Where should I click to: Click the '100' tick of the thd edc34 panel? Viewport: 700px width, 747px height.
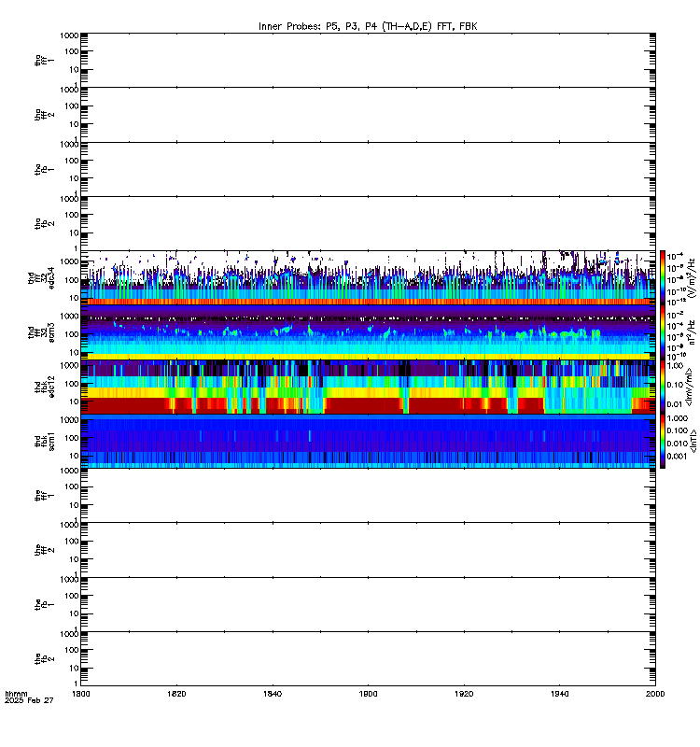pos(72,279)
